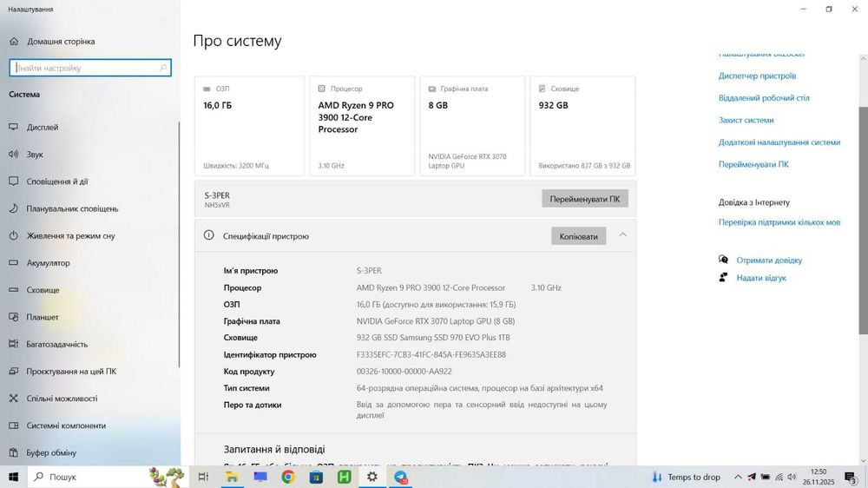This screenshot has height=488, width=868.
Task: Click the Сховище sidebar icon
Action: 14,290
